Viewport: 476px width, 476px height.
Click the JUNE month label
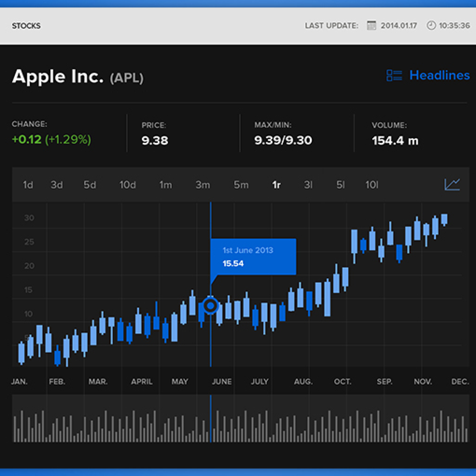point(222,382)
